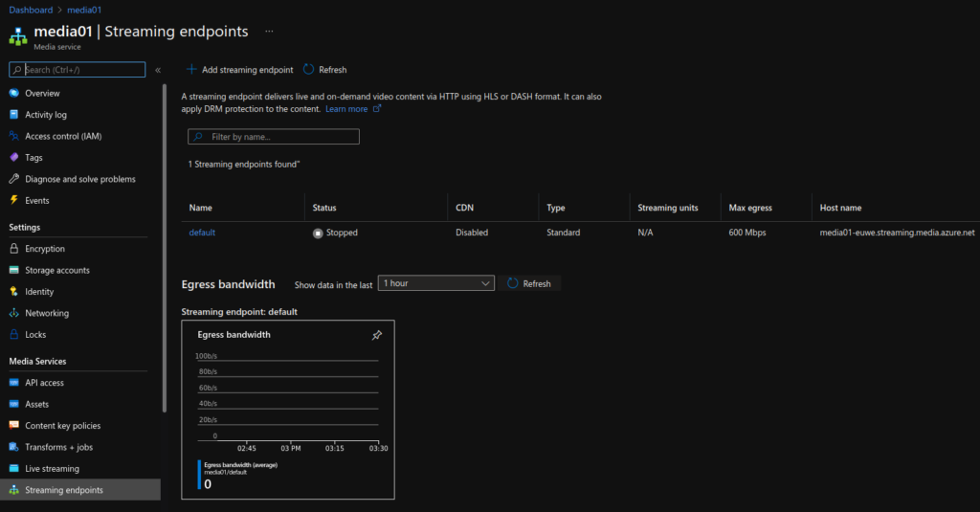Go to Tags menu item
The width and height of the screenshot is (980, 512).
coord(33,158)
